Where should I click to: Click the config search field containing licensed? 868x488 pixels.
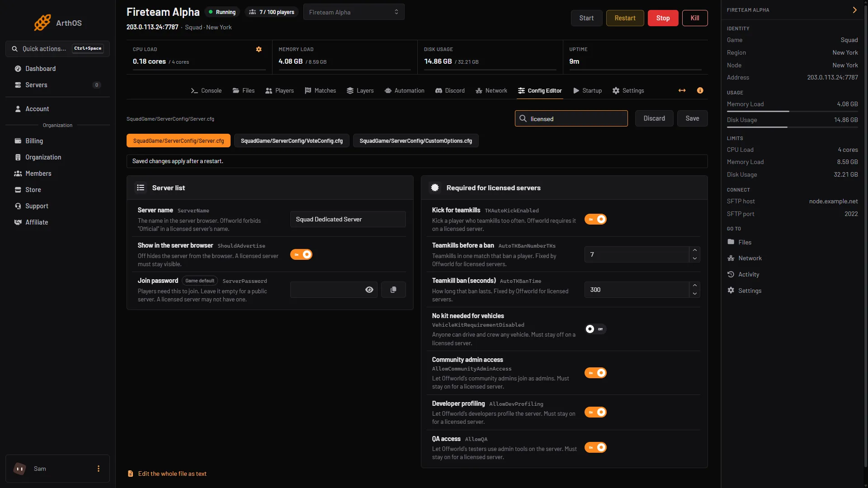pos(571,118)
